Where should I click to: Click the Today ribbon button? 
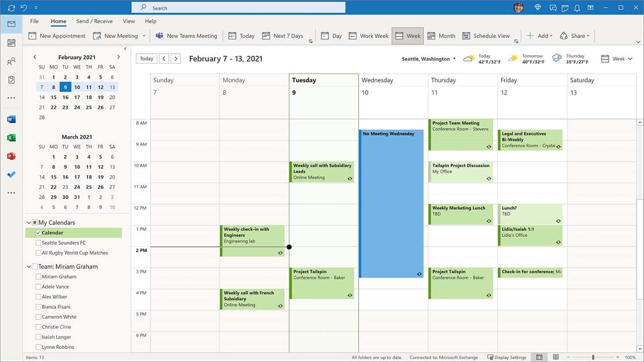(241, 36)
